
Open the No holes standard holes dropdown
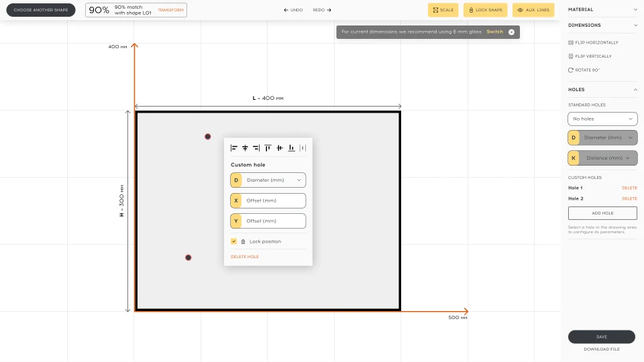point(602,119)
